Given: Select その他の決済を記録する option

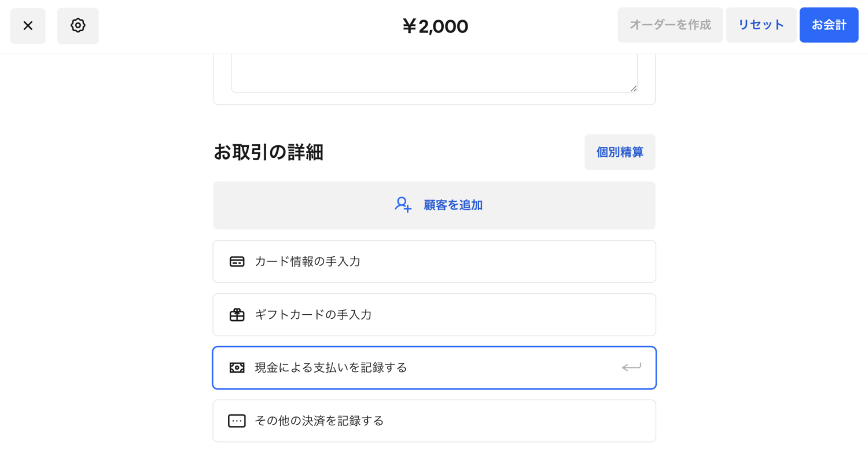Looking at the screenshot, I should point(434,421).
